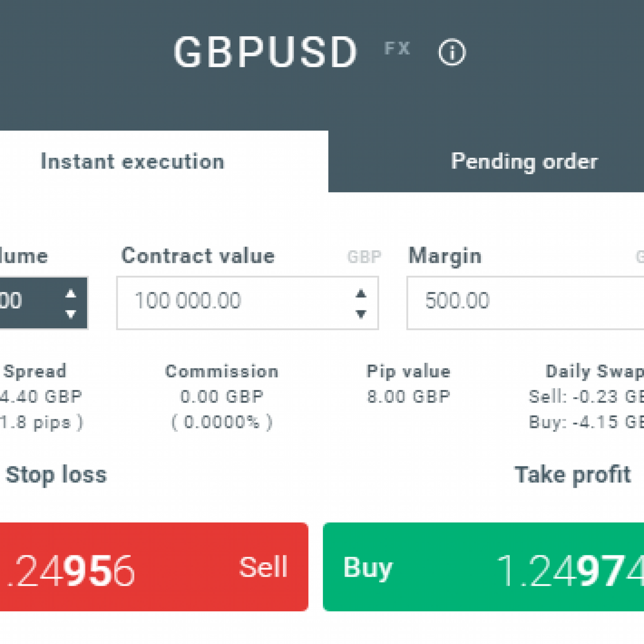The height and width of the screenshot is (644, 644).
Task: Open the Pending order tab
Action: click(x=524, y=161)
